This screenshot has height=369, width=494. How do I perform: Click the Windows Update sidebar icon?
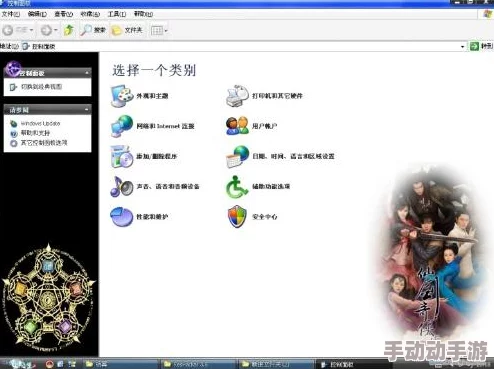click(x=14, y=124)
